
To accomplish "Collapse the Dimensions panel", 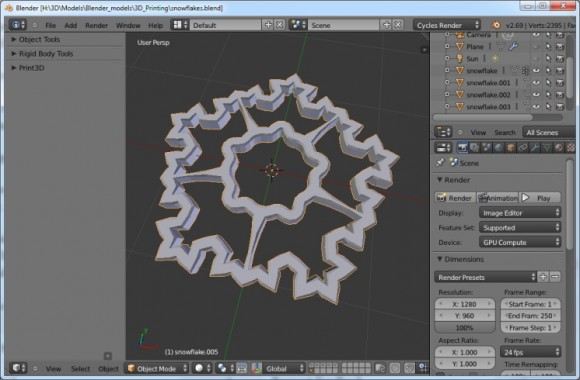I will click(461, 259).
